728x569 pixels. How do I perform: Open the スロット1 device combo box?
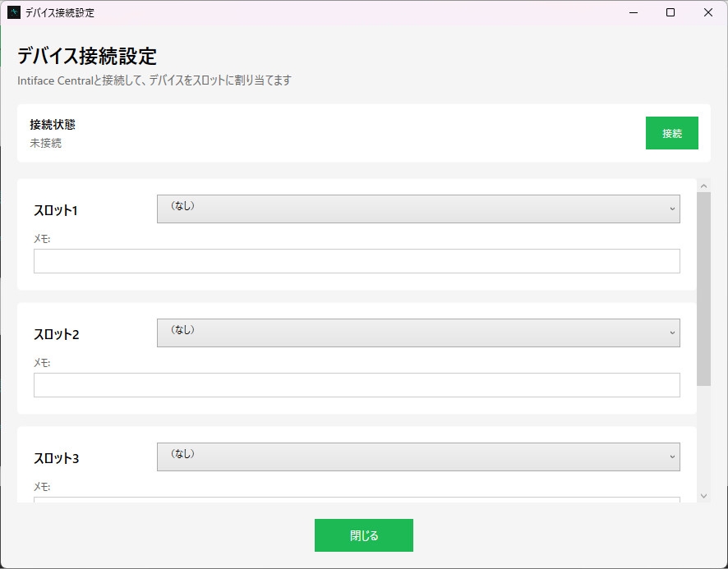[417, 209]
